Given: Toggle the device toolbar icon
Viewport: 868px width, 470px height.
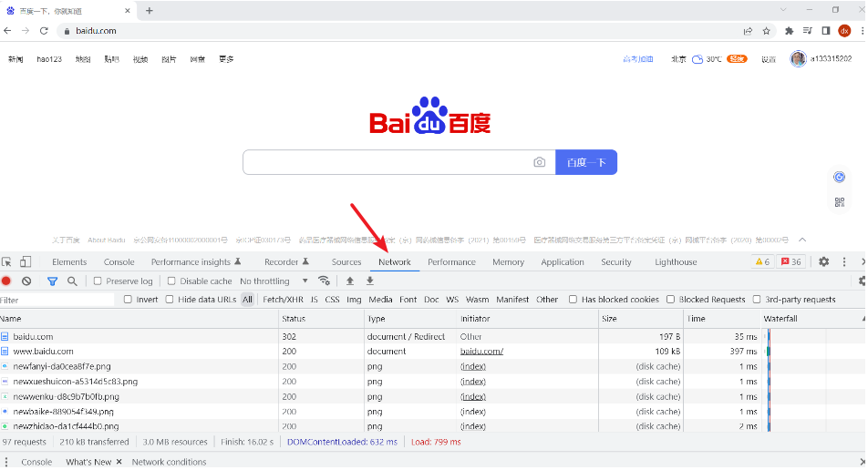Looking at the screenshot, I should point(26,262).
